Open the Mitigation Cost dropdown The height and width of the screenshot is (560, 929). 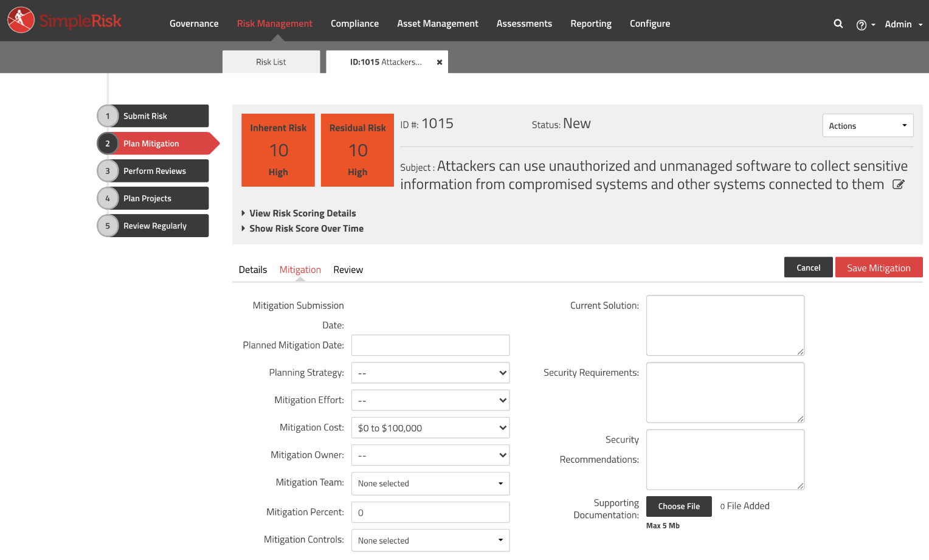pyautogui.click(x=430, y=427)
